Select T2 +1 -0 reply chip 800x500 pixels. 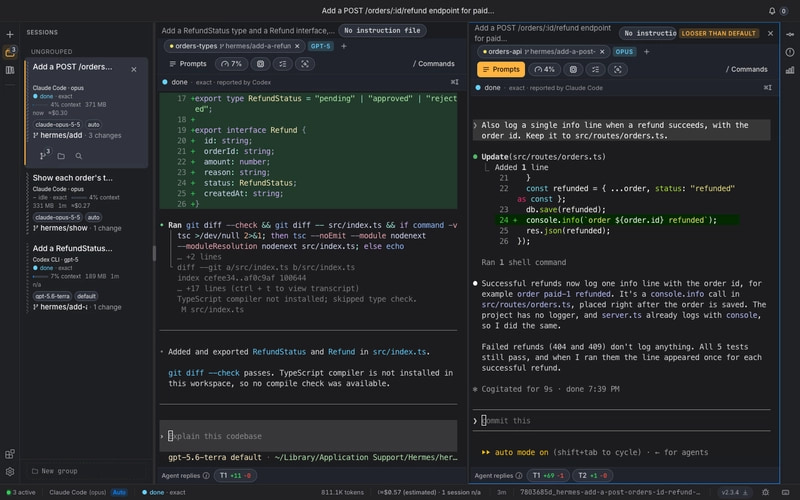592,476
